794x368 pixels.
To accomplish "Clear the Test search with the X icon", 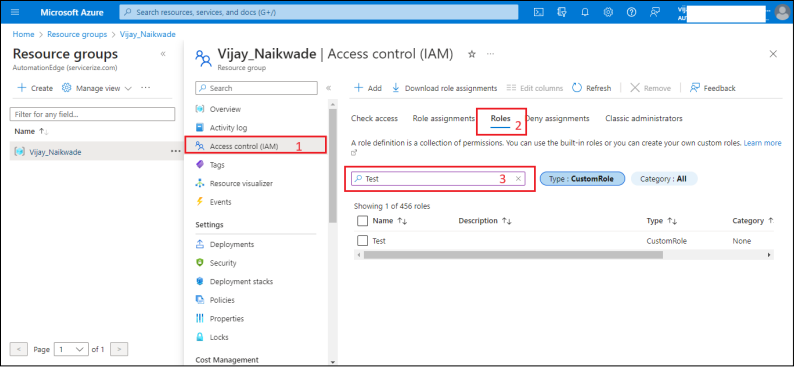I will pos(519,179).
